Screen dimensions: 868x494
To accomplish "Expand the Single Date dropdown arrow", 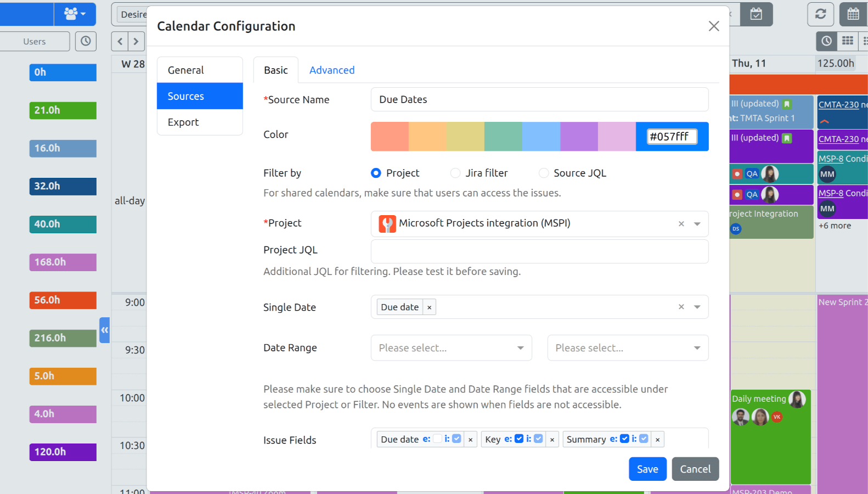I will click(697, 307).
